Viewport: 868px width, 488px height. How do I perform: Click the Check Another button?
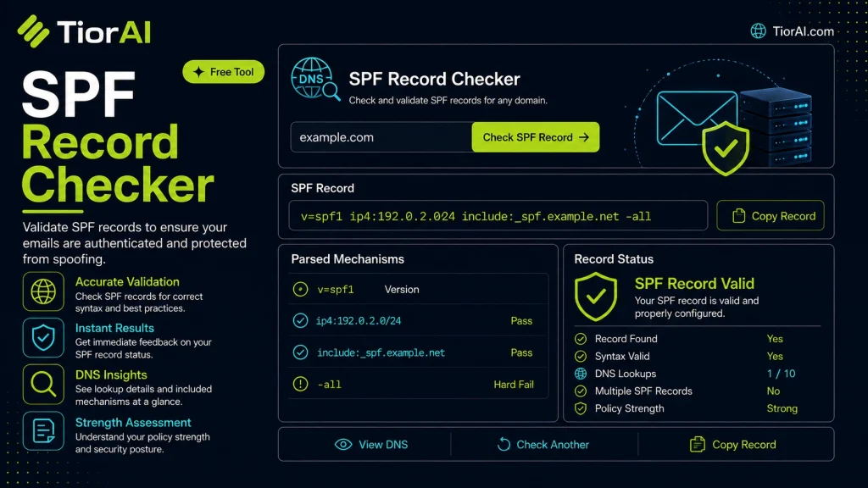pos(543,444)
